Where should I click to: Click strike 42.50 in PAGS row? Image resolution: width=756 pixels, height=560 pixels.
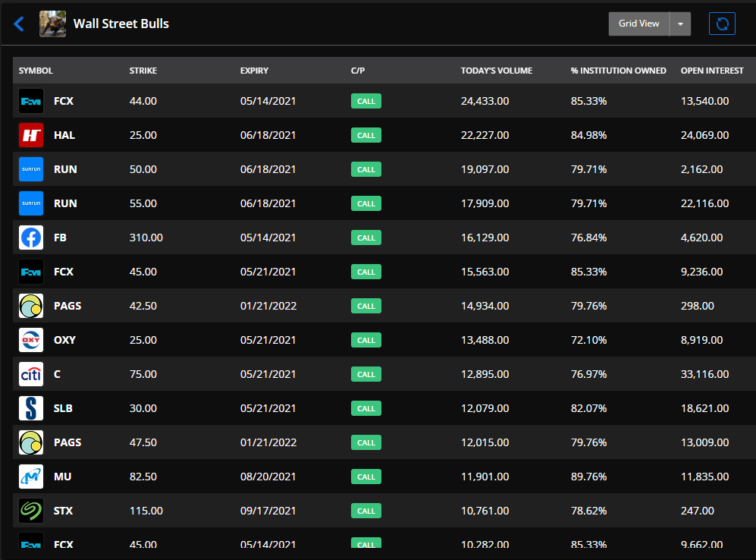[x=143, y=306]
